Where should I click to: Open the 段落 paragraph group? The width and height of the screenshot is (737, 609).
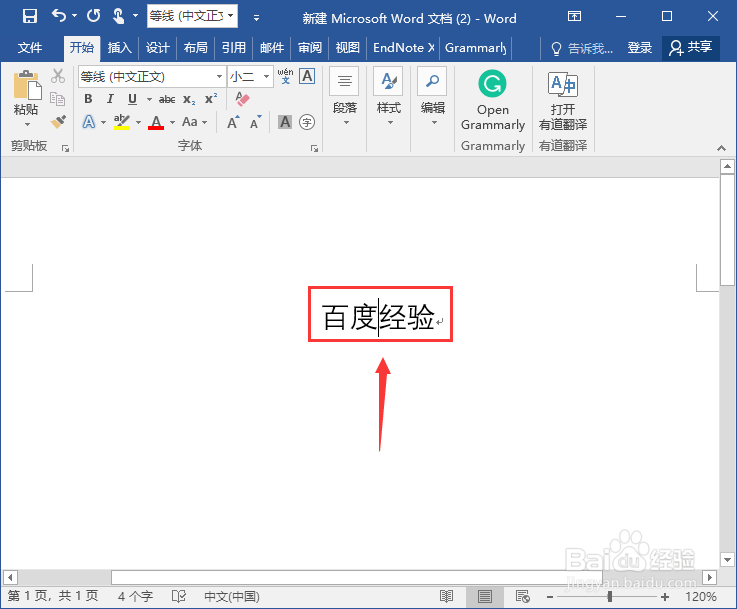(345, 97)
